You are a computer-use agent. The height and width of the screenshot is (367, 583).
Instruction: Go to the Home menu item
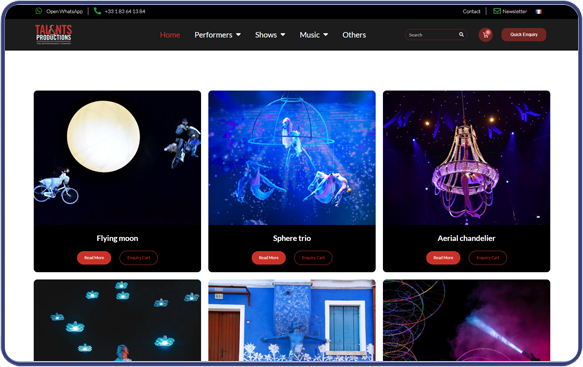(170, 35)
